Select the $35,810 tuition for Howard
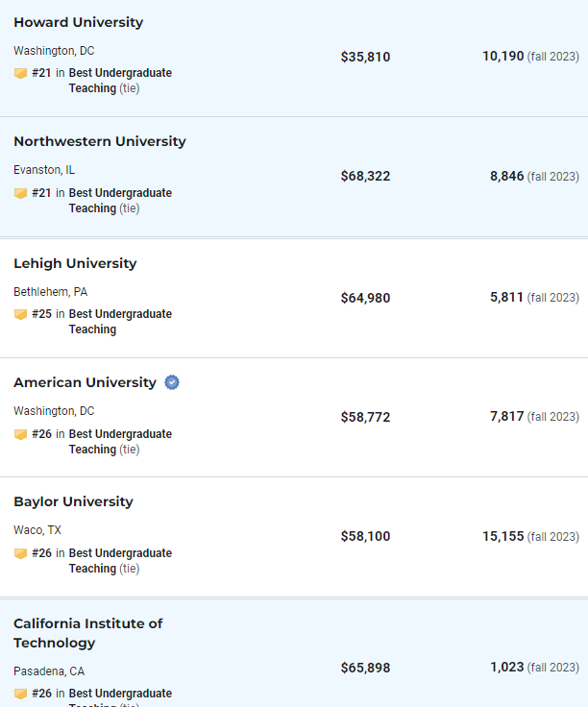The width and height of the screenshot is (588, 707). pos(365,57)
